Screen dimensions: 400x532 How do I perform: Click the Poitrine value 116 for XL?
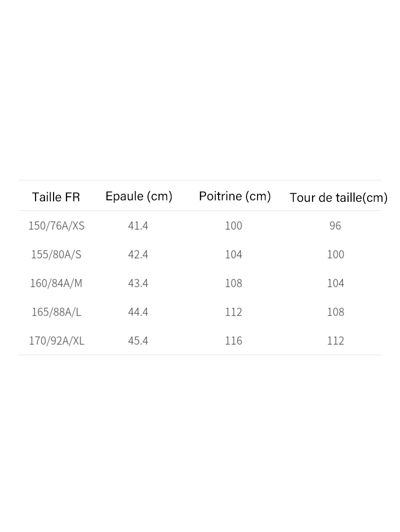click(x=233, y=341)
